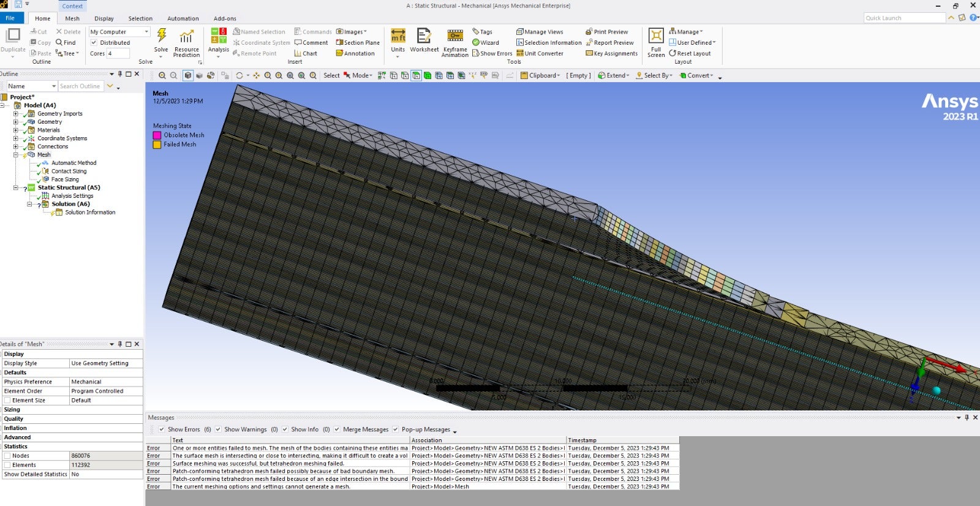This screenshot has width=980, height=506.
Task: Open the Select By dropdown
Action: tap(654, 75)
